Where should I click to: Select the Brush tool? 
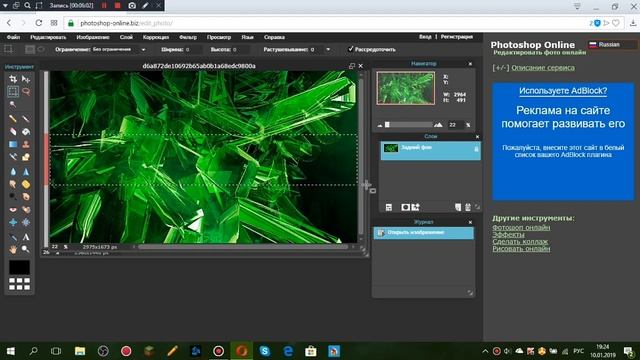tap(26, 119)
